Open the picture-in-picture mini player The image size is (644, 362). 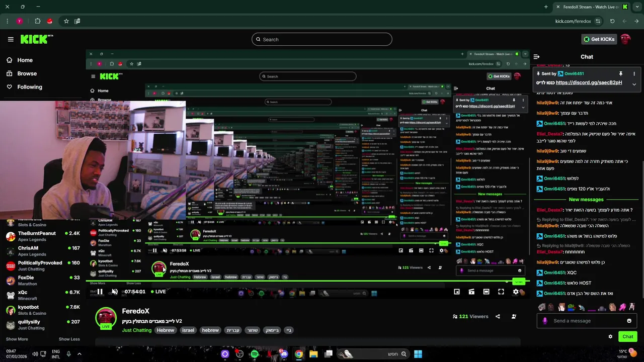457,292
